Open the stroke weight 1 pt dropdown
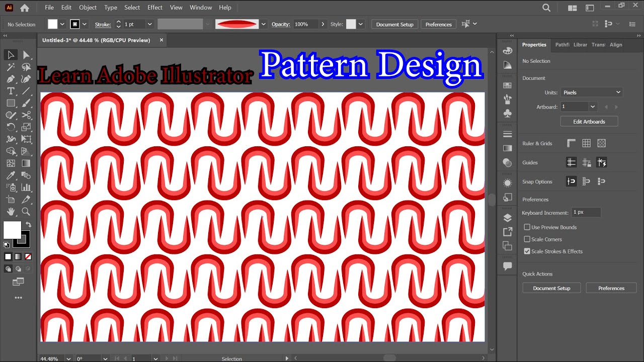This screenshot has height=362, width=644. pyautogui.click(x=149, y=24)
